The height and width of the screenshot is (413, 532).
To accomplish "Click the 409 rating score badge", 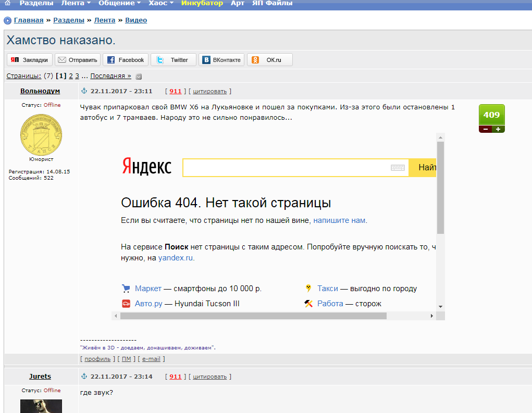I will coord(492,115).
